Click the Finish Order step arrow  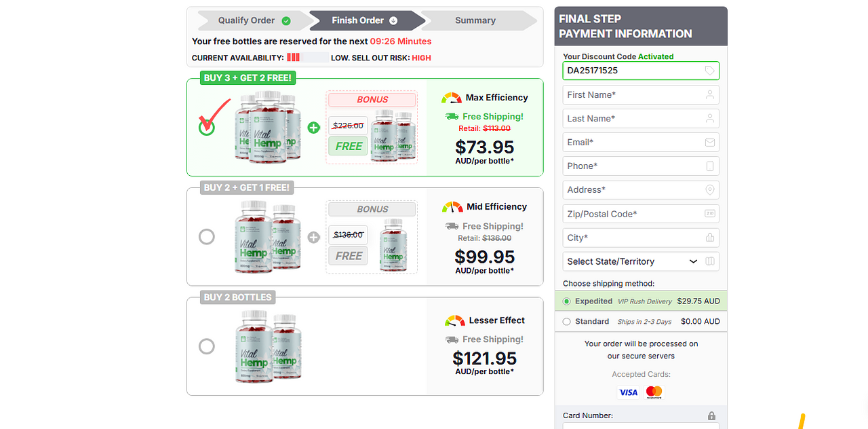pos(365,20)
